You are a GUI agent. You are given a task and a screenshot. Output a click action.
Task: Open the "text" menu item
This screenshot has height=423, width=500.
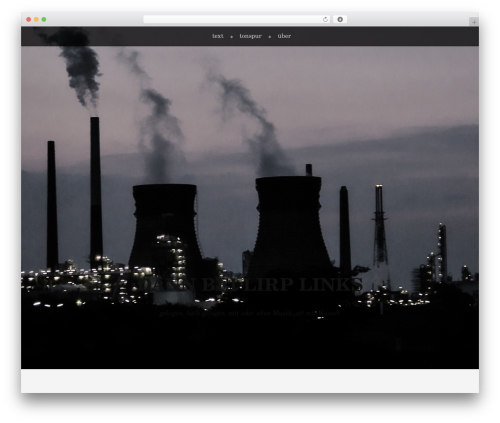[x=218, y=36]
